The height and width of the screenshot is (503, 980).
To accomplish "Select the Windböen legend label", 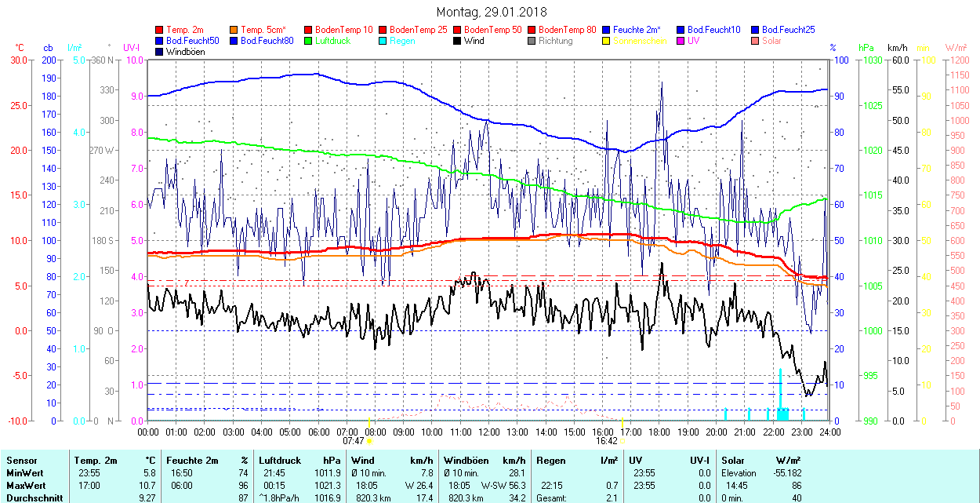I will (184, 52).
